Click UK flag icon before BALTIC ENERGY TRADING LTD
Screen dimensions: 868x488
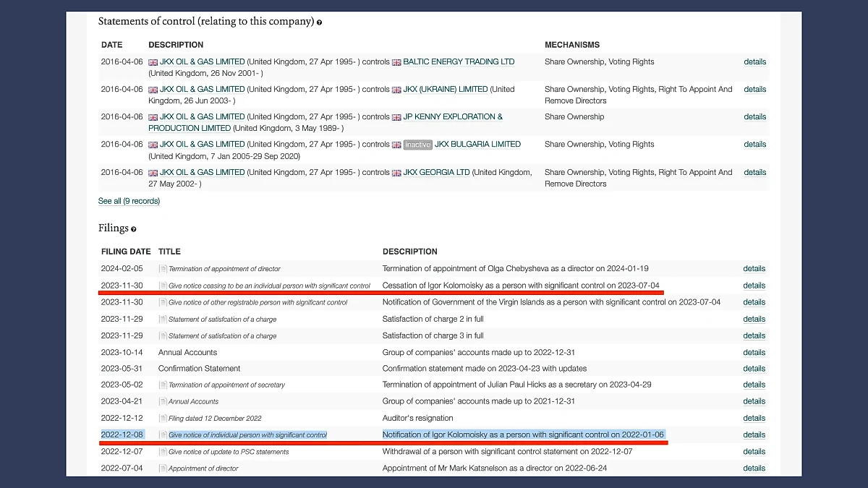(x=396, y=62)
